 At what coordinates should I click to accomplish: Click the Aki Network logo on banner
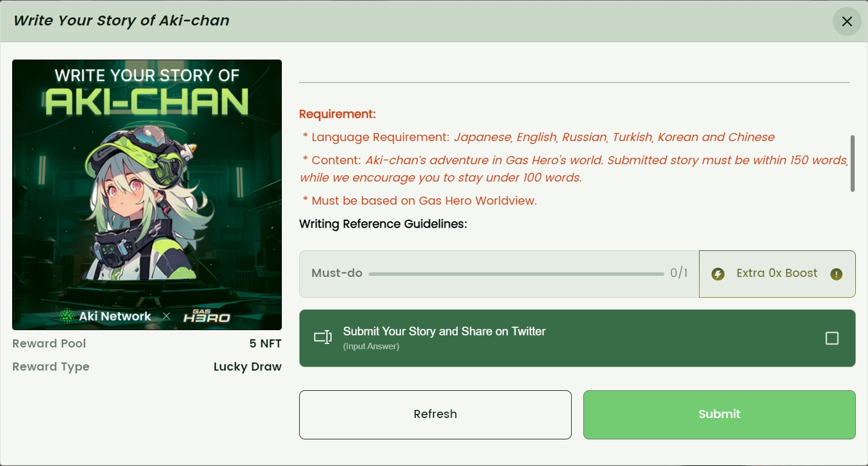click(105, 316)
